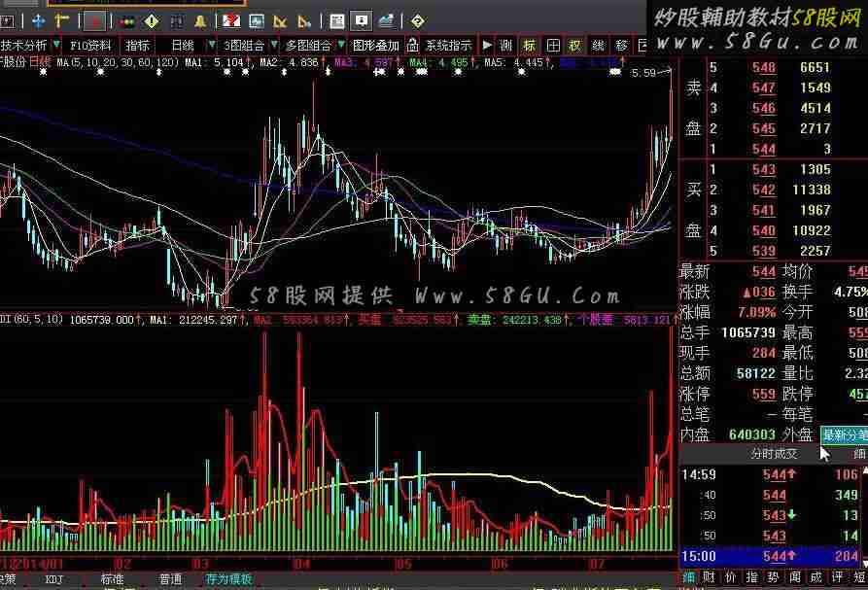Open the 指标 menu item
Image resolution: width=868 pixels, height=590 pixels.
137,46
